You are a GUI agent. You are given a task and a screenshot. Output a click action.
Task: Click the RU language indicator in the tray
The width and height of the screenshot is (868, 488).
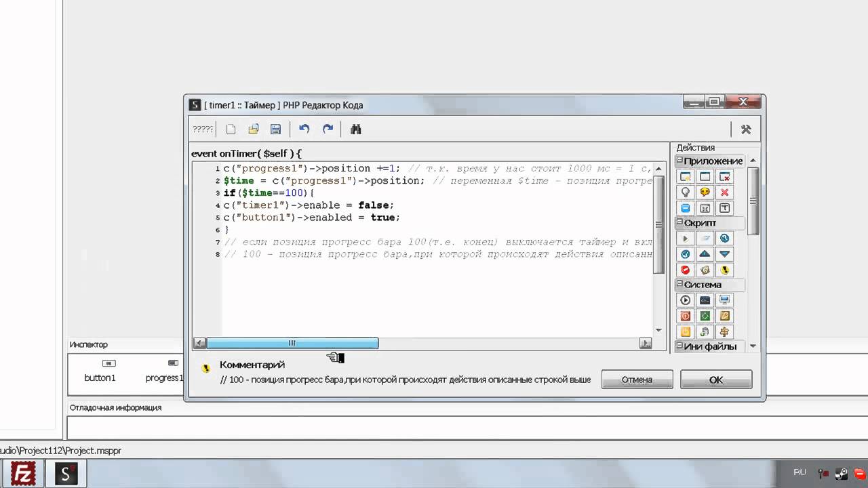click(800, 472)
